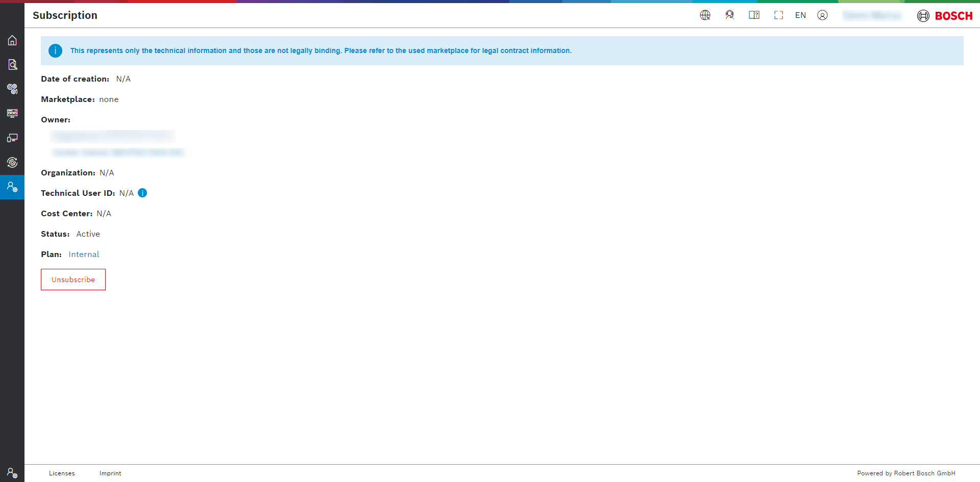Open the user profile icon

[x=822, y=15]
